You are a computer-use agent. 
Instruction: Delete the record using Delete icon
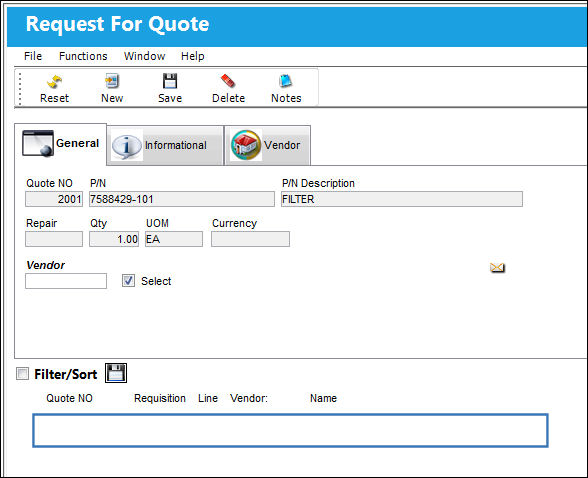point(228,88)
